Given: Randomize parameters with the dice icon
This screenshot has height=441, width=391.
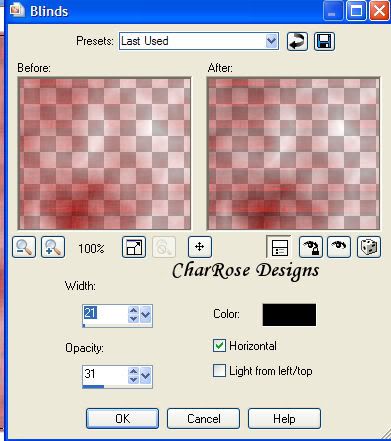Looking at the screenshot, I should tap(369, 247).
